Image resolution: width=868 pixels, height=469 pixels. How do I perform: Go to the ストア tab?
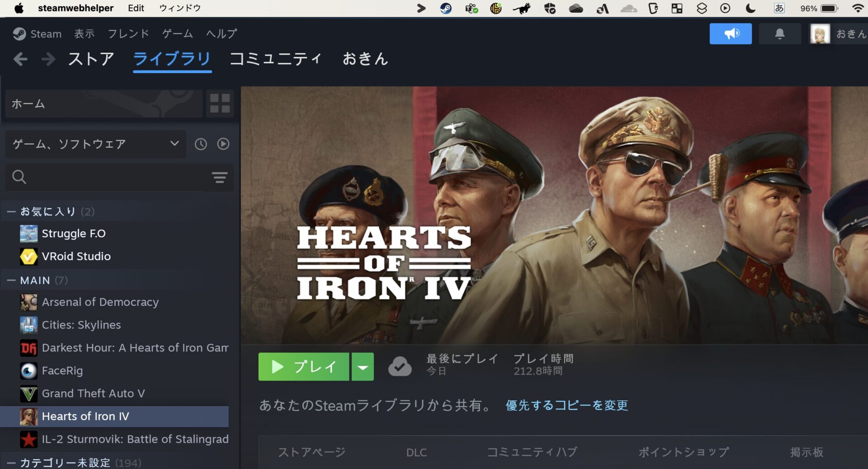click(x=91, y=59)
